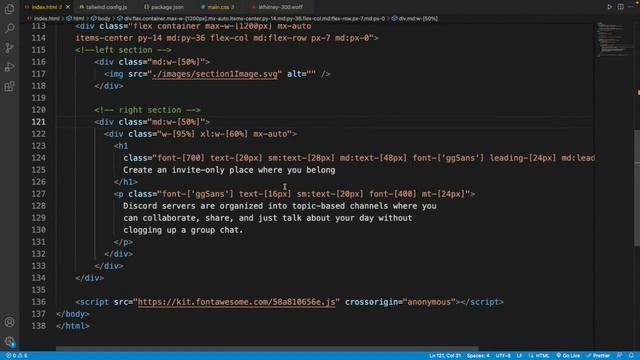
Task: Open the Explorer view in the activity bar
Action: tap(9, 9)
